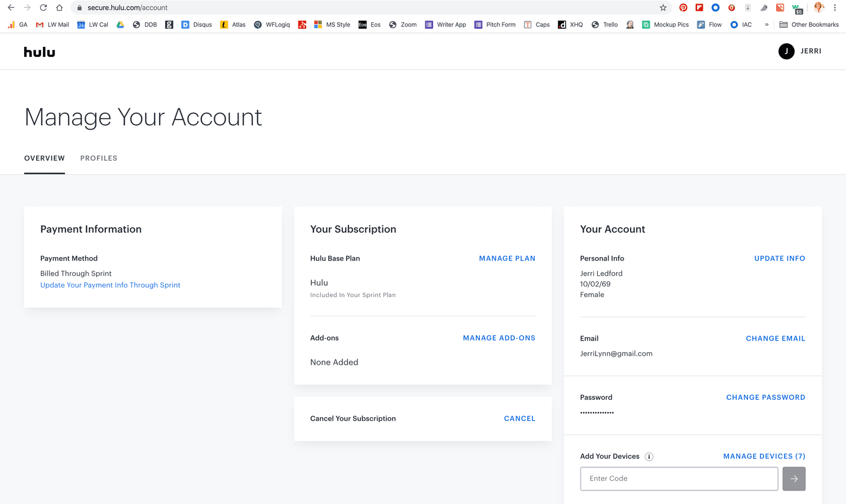This screenshot has width=846, height=504.
Task: Open the Trello bookmark
Action: click(x=605, y=25)
